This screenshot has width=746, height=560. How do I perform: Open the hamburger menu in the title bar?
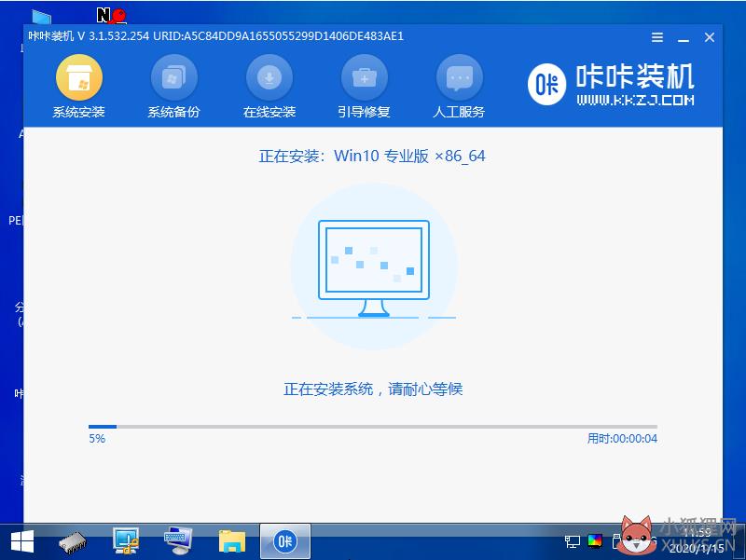coord(657,37)
